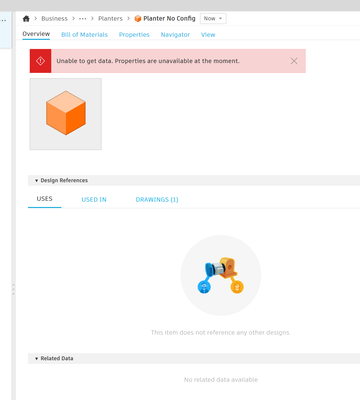This screenshot has height=400, width=360.
Task: Switch to the USED IN tab
Action: (94, 200)
